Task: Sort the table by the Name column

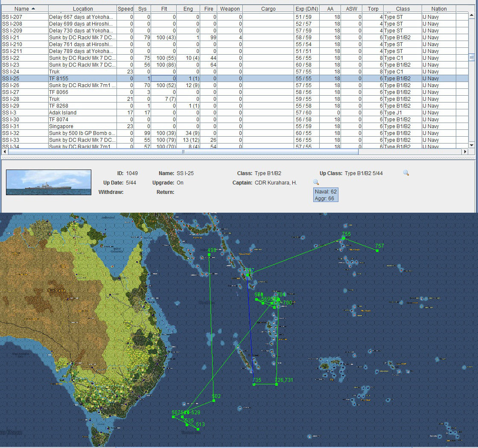Action: tap(25, 9)
